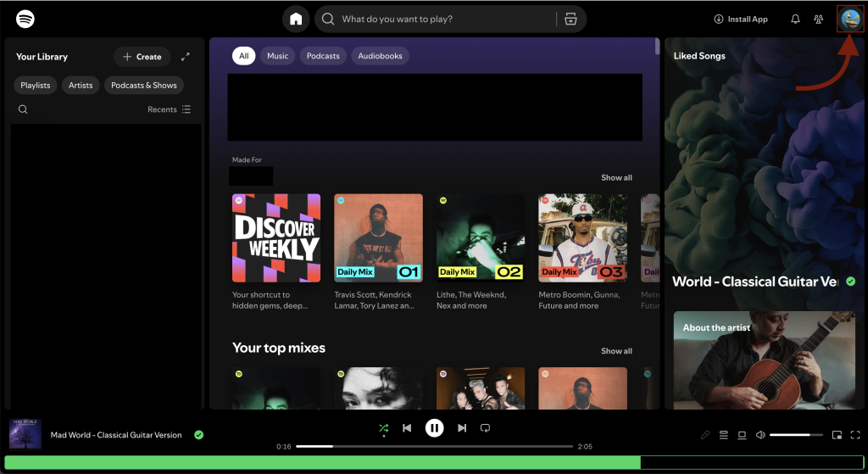Click Metro Boomin, Gunna description text

pyautogui.click(x=579, y=300)
